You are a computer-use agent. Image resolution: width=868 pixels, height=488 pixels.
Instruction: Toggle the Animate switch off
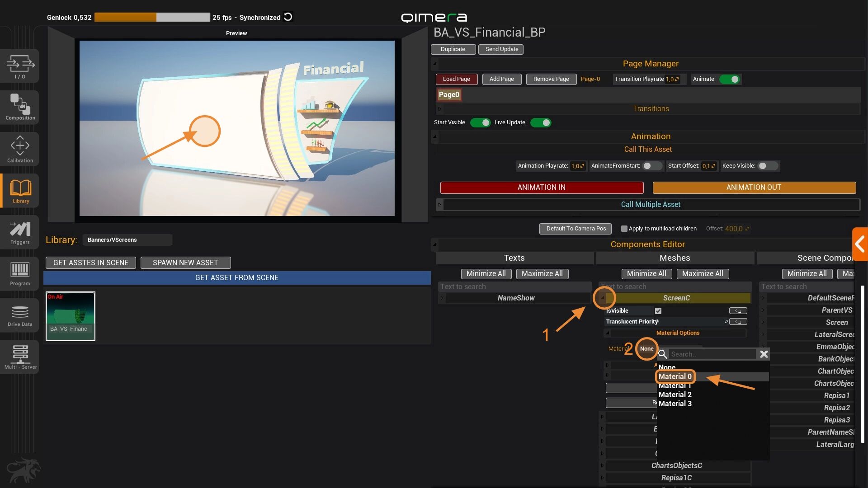click(730, 79)
